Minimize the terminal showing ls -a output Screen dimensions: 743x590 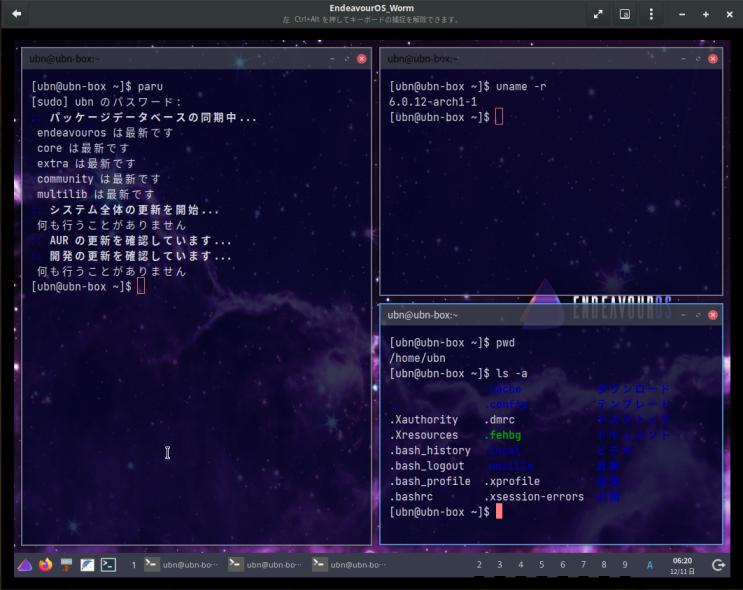683,315
